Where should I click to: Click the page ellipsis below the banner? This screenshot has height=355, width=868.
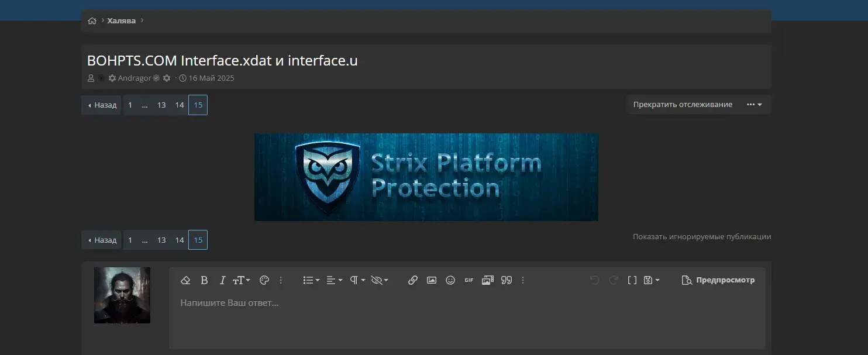144,240
